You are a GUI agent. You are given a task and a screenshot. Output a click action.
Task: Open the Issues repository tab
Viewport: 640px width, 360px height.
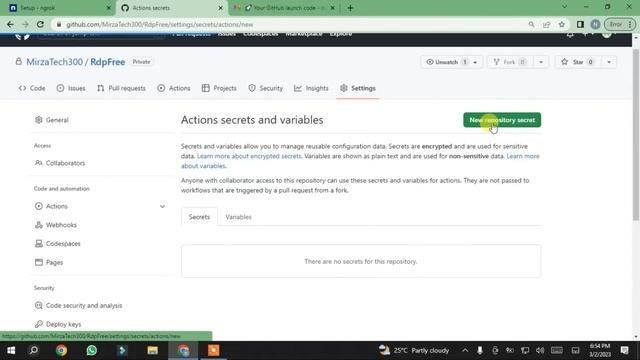pos(71,88)
